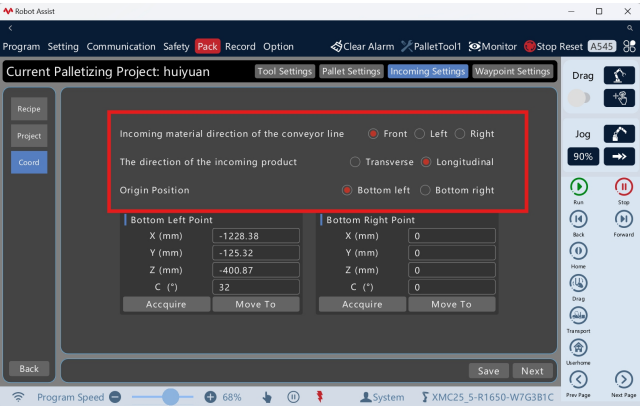Click the Jog speed 90% button
640x406 pixels.
pos(583,156)
